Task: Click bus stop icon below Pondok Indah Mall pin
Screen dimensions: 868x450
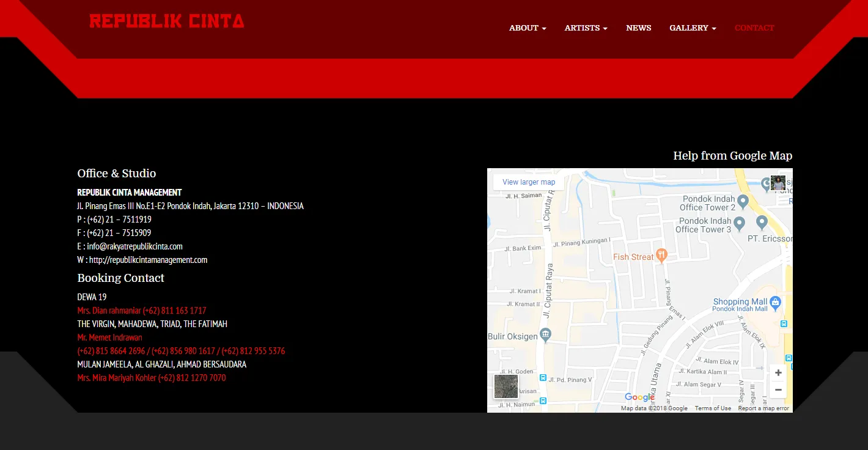Action: tap(784, 324)
